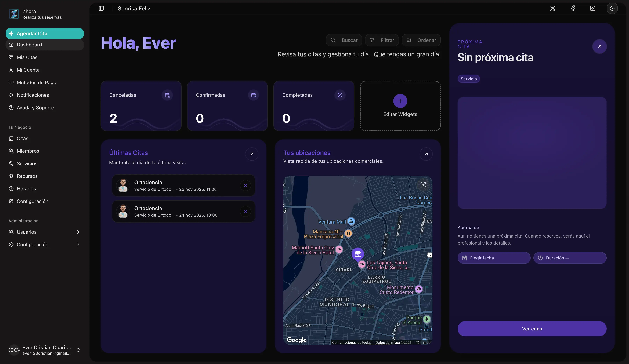The image size is (629, 364).
Task: Open Métodos de Pago from sidebar
Action: (37, 82)
